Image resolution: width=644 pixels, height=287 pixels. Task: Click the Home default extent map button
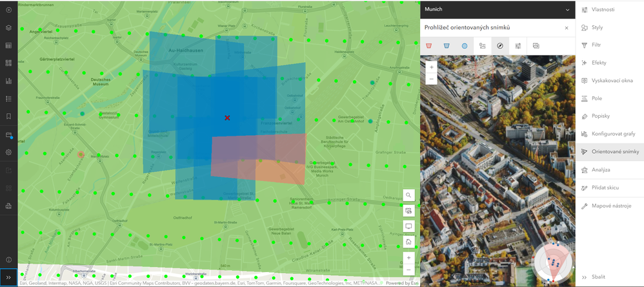tap(408, 242)
